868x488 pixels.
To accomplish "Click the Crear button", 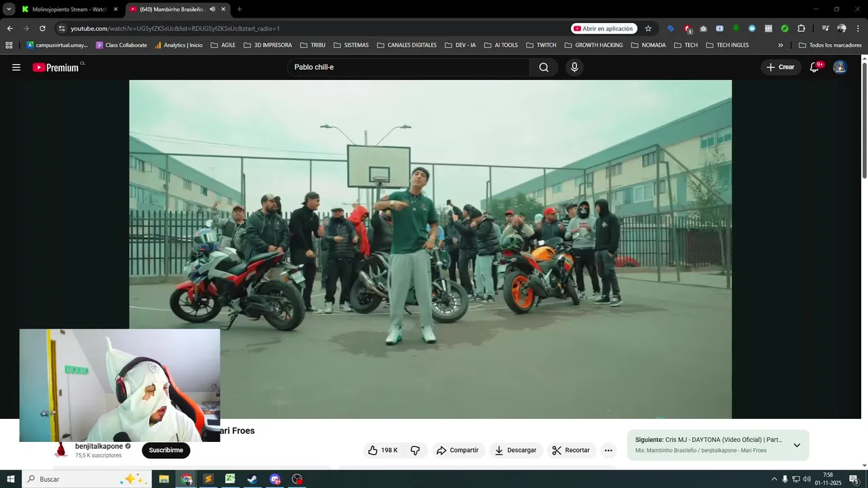I will pos(781,67).
